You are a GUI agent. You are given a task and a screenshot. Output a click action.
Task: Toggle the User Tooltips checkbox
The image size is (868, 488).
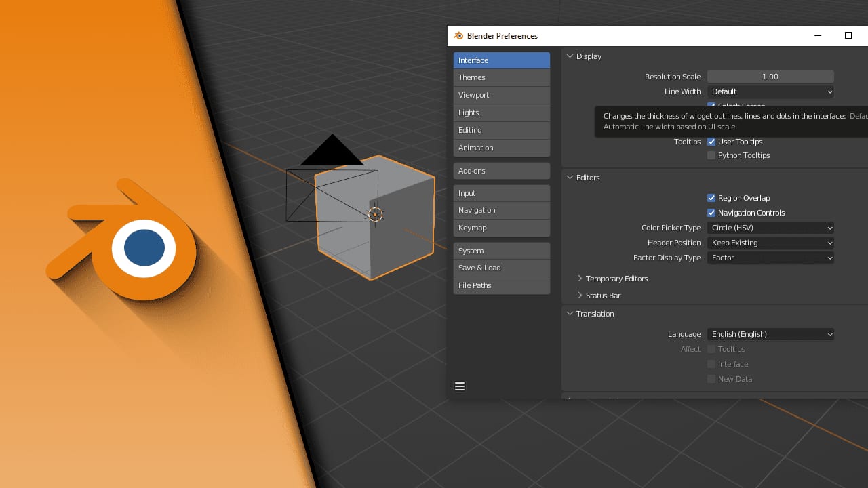pyautogui.click(x=711, y=142)
